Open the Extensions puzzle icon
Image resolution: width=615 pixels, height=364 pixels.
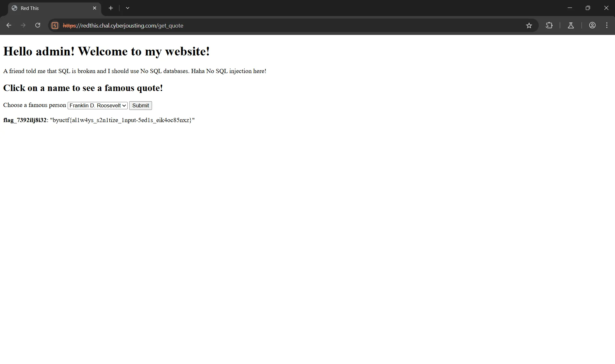549,25
